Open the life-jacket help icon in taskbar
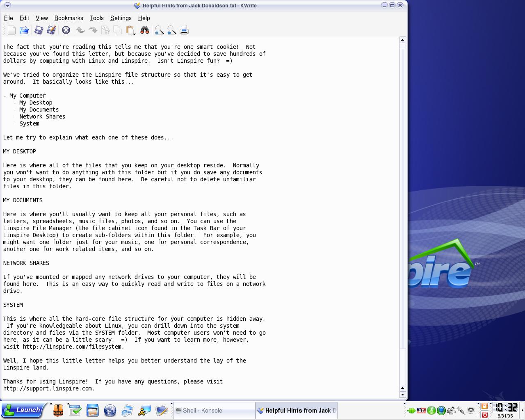Screen dimensions: 525x420 pyautogui.click(x=58, y=410)
